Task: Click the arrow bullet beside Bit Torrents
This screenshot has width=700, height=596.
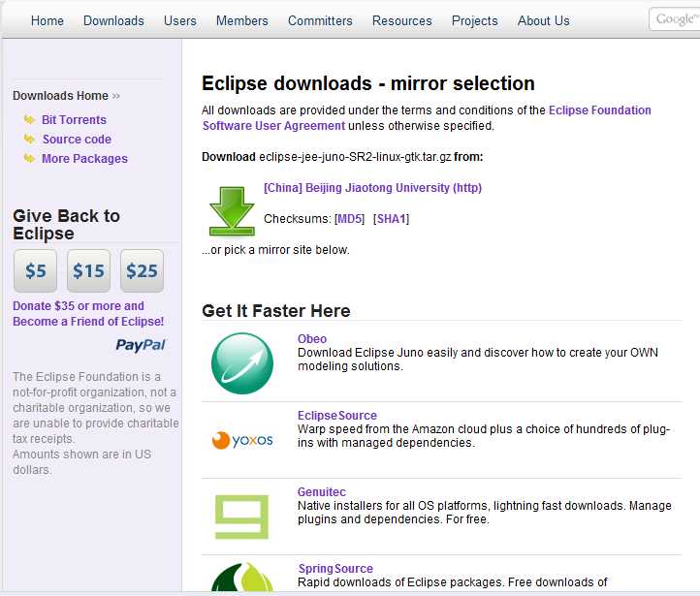Action: pyautogui.click(x=29, y=119)
